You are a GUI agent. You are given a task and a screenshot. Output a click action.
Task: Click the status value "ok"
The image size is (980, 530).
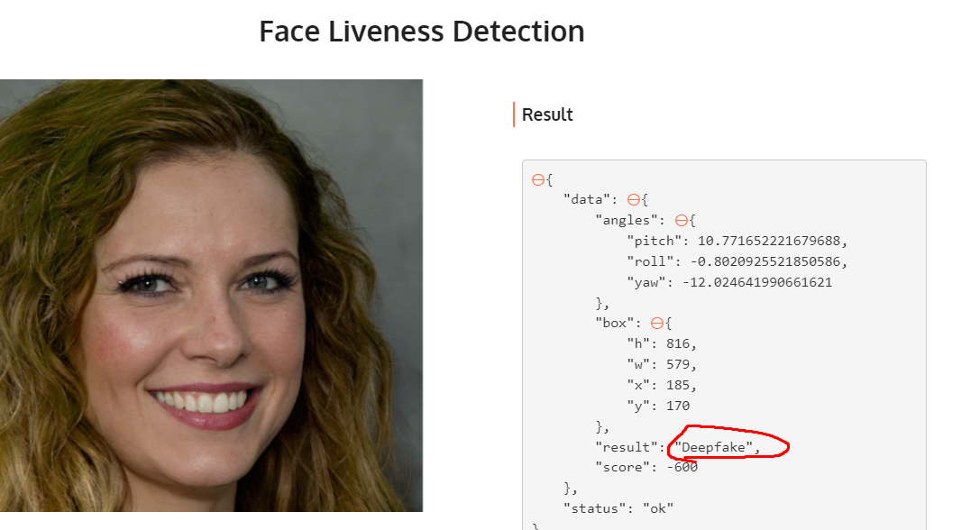pyautogui.click(x=658, y=508)
